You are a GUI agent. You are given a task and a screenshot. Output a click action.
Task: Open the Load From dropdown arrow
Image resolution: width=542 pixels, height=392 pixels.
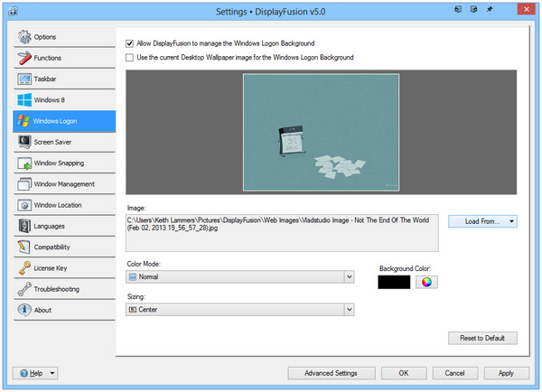511,221
